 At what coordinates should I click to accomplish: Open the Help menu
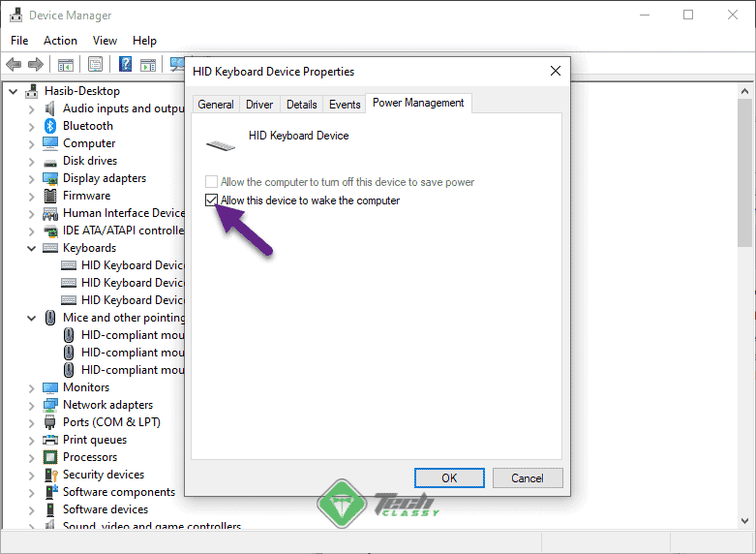[144, 41]
